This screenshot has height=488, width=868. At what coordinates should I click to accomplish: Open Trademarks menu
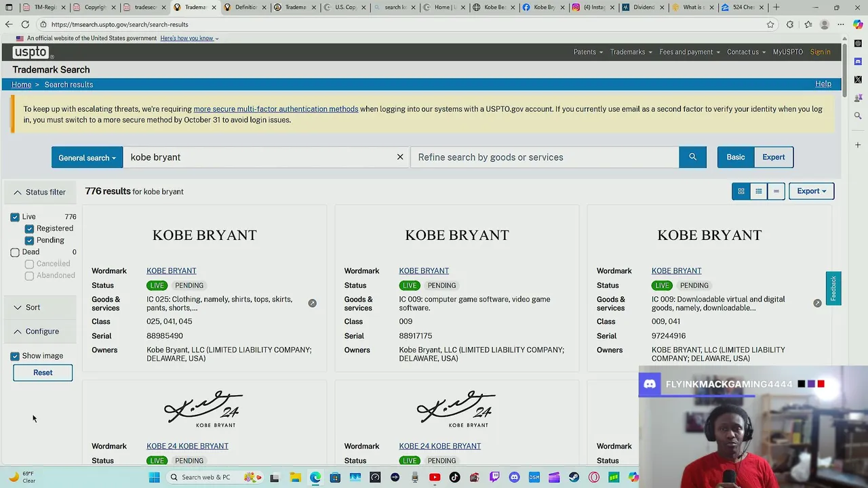631,52
